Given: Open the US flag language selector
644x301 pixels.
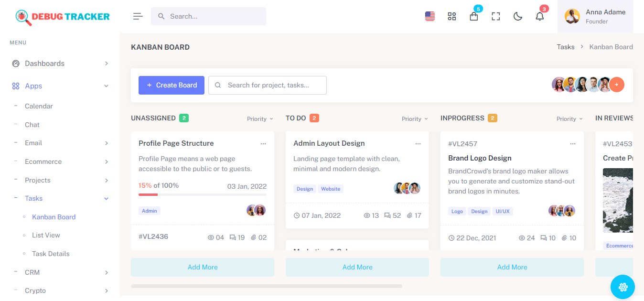Looking at the screenshot, I should [x=430, y=16].
